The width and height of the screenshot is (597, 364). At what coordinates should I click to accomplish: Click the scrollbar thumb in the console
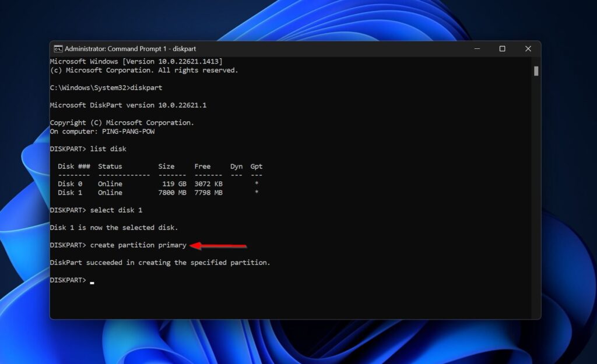(x=536, y=71)
